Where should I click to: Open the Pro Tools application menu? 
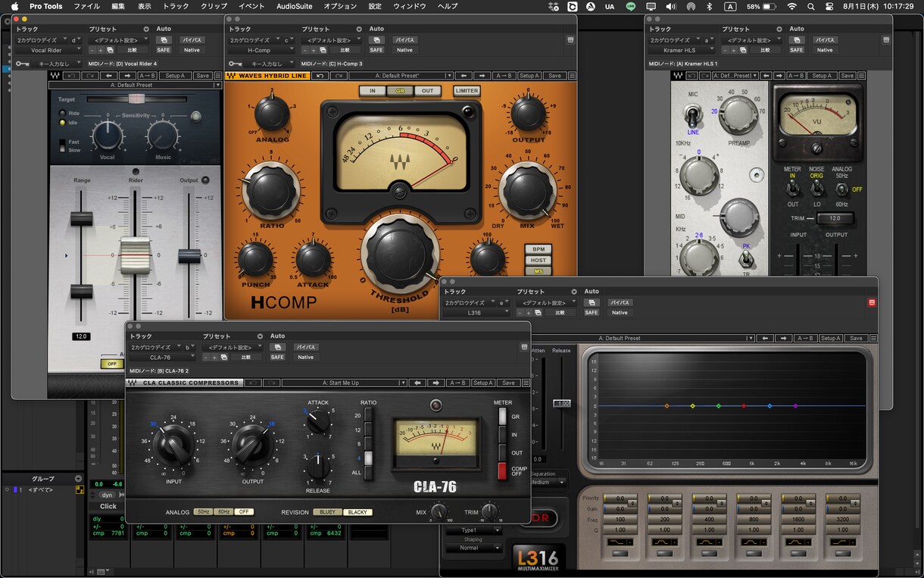(46, 6)
